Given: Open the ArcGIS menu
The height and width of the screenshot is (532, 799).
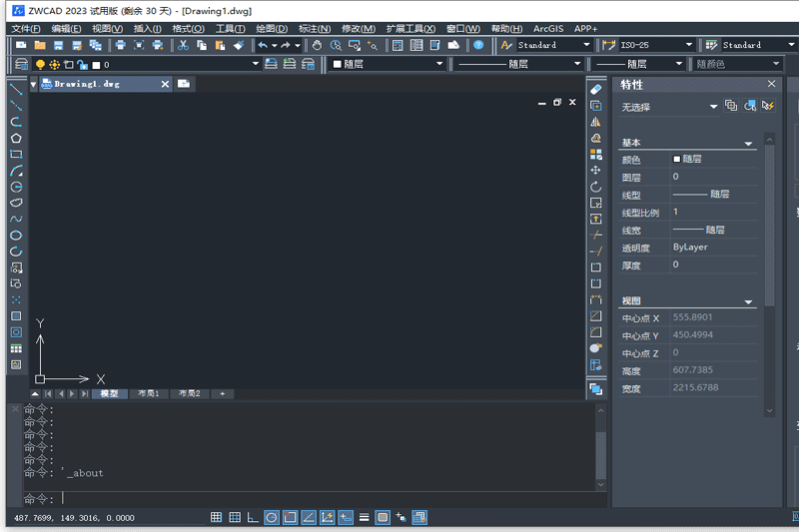Looking at the screenshot, I should click(x=548, y=29).
